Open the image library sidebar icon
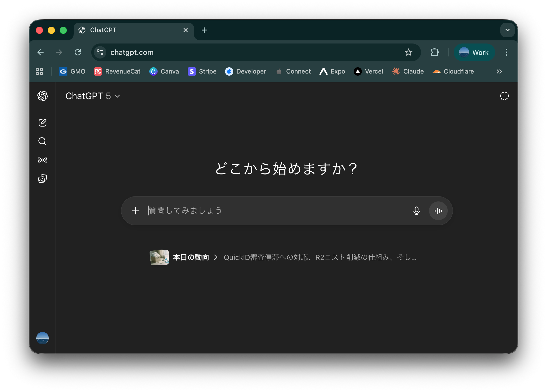 tap(42, 178)
